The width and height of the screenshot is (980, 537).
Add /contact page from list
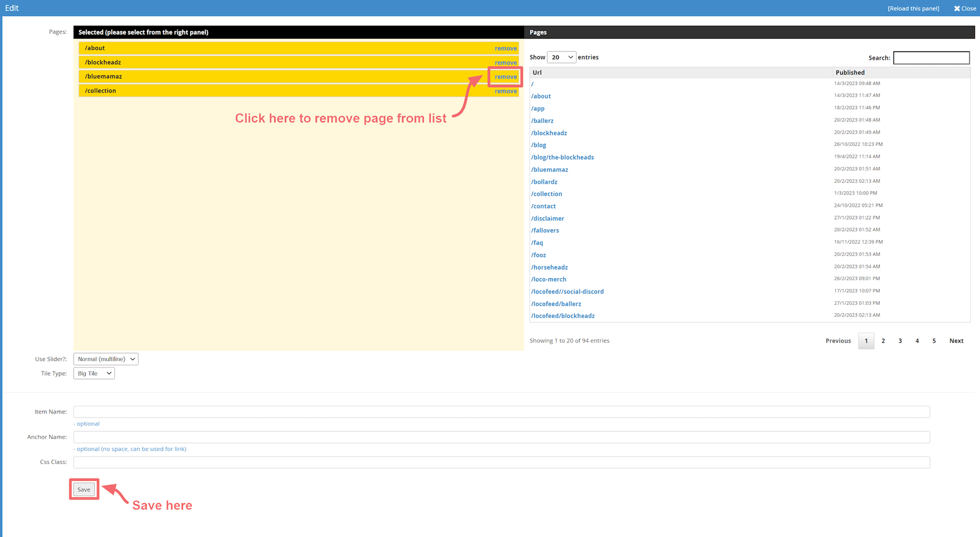[x=543, y=206]
